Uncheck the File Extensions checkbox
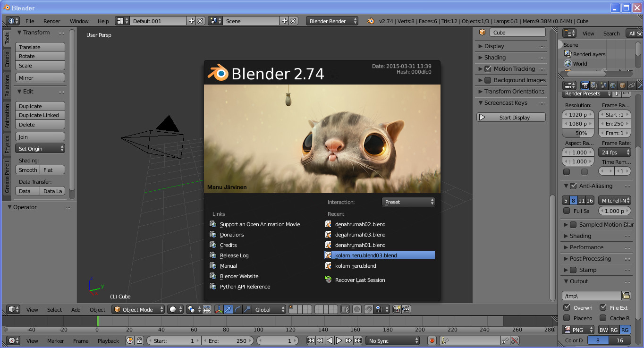This screenshot has width=644, height=348. [603, 307]
